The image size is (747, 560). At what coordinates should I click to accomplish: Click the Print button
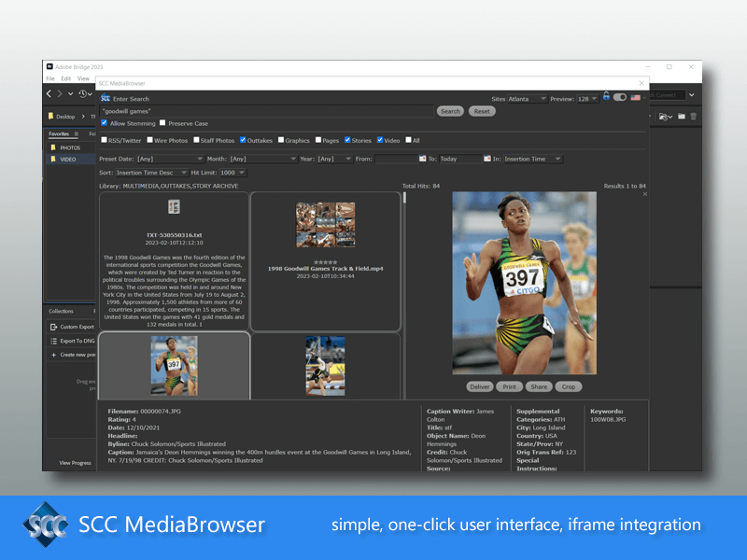click(509, 386)
